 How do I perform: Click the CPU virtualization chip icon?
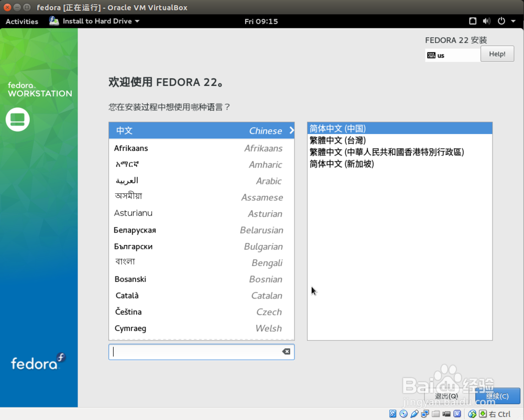[457, 414]
